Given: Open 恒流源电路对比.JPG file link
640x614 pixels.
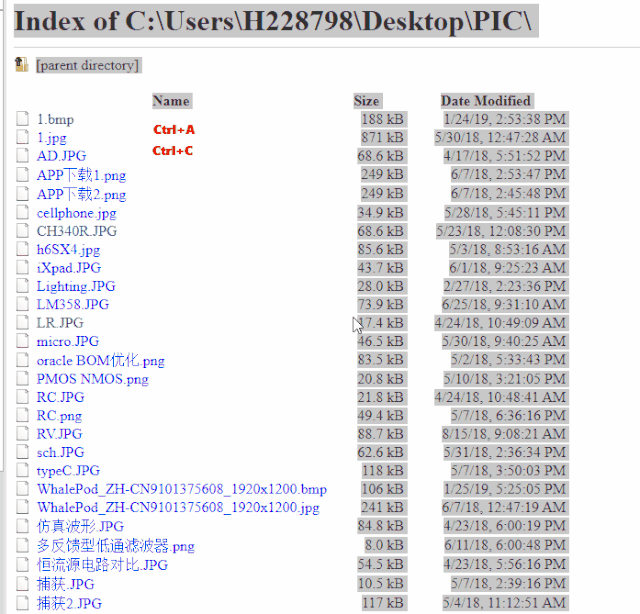Looking at the screenshot, I should (x=102, y=565).
